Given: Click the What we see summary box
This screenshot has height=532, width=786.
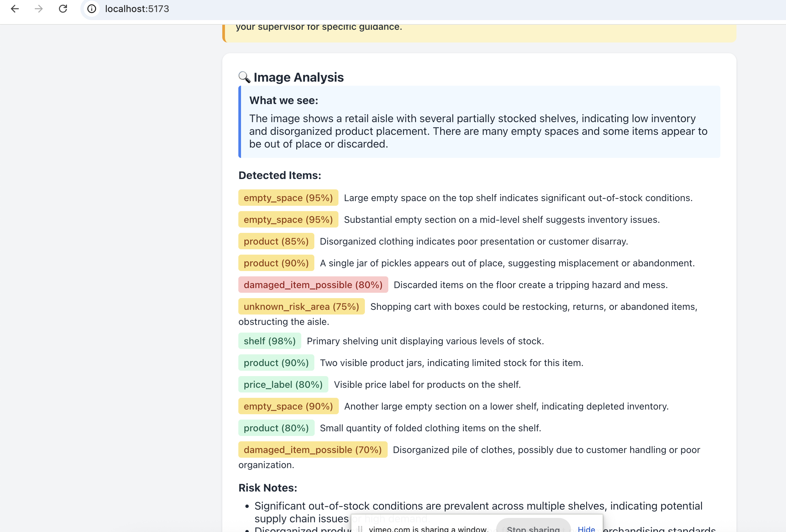Looking at the screenshot, I should click(x=479, y=122).
